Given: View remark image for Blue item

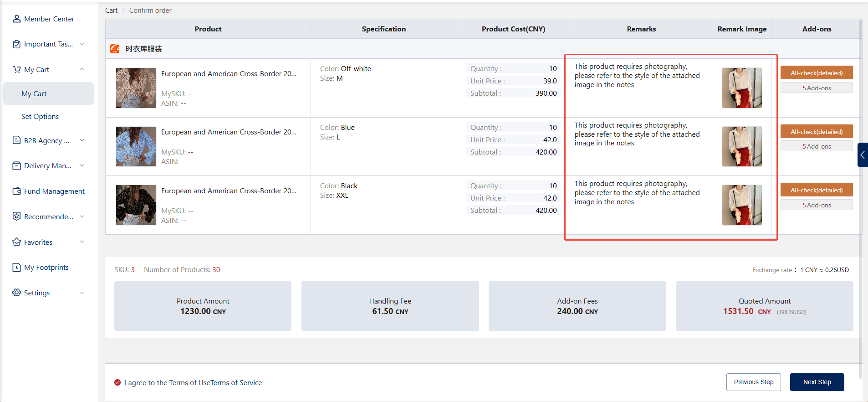Looking at the screenshot, I should point(742,146).
